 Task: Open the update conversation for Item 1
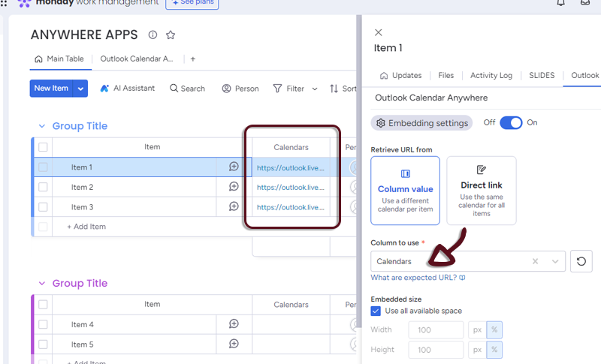tap(234, 167)
